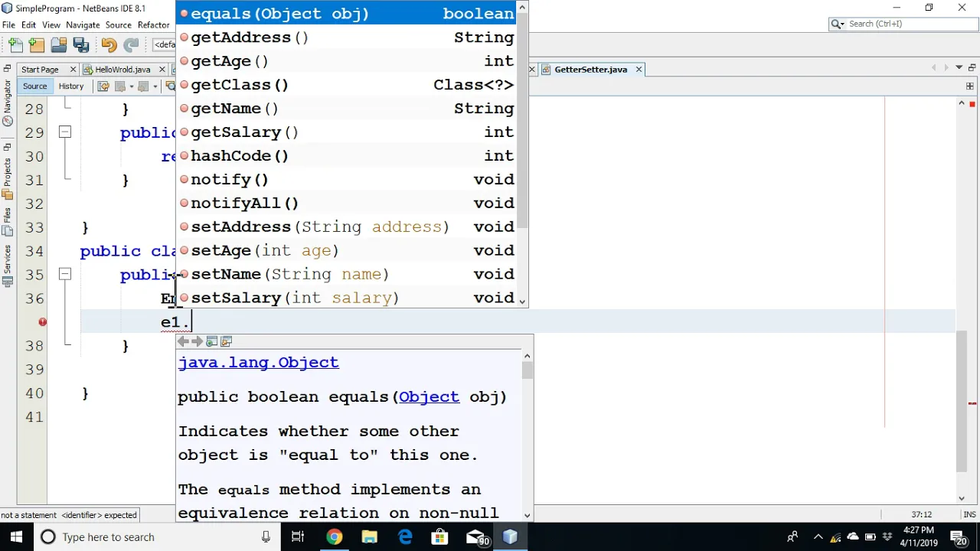The image size is (980, 551).
Task: Open javadoc in external web browser icon
Action: [212, 341]
